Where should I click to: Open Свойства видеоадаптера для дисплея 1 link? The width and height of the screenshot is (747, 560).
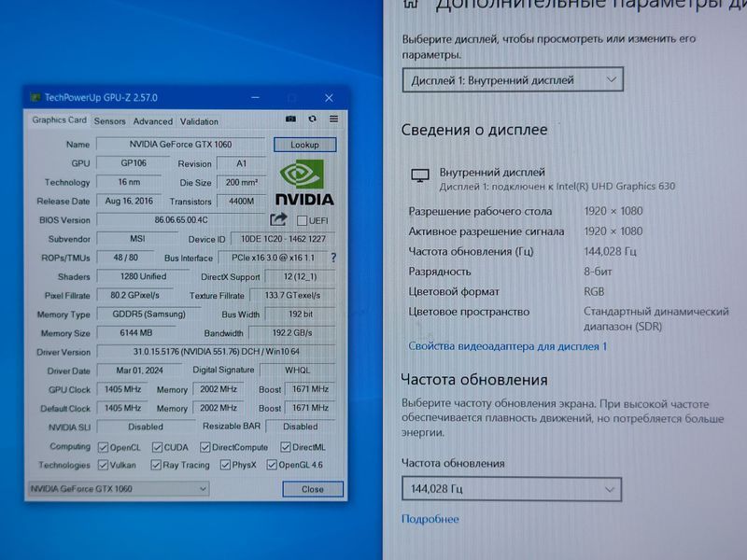tap(507, 346)
